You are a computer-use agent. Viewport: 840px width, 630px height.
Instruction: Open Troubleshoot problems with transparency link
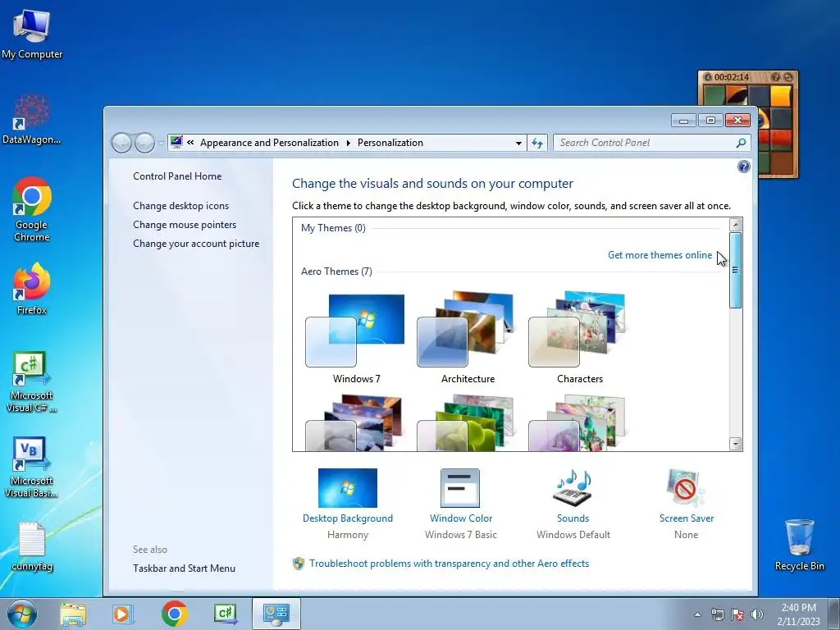coord(449,564)
